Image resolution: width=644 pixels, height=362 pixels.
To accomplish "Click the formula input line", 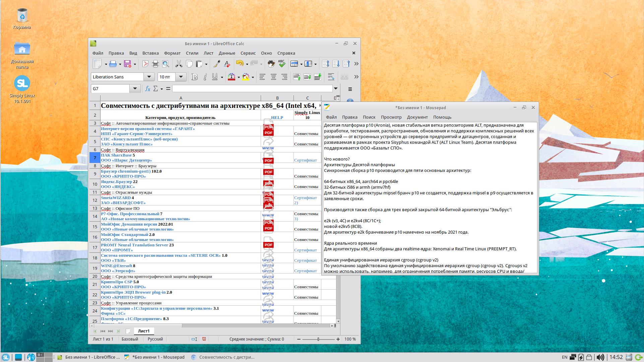I will (252, 89).
